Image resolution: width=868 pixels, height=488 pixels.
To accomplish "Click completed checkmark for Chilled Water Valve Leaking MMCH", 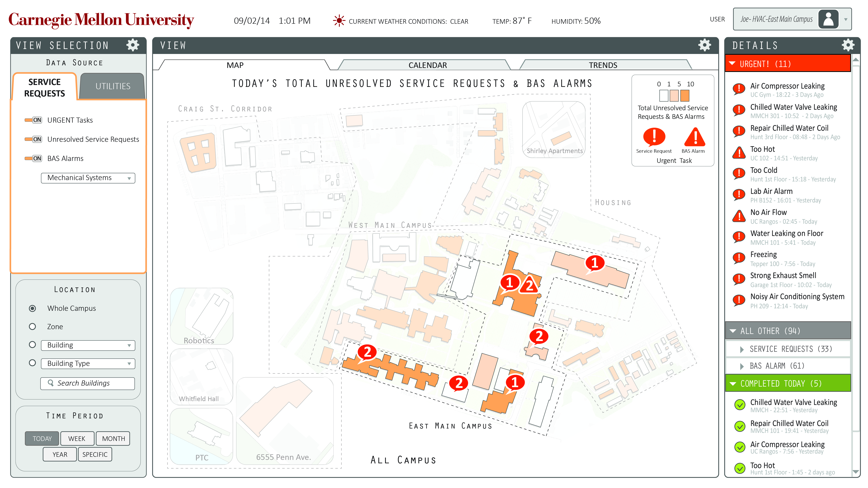I will (x=740, y=405).
